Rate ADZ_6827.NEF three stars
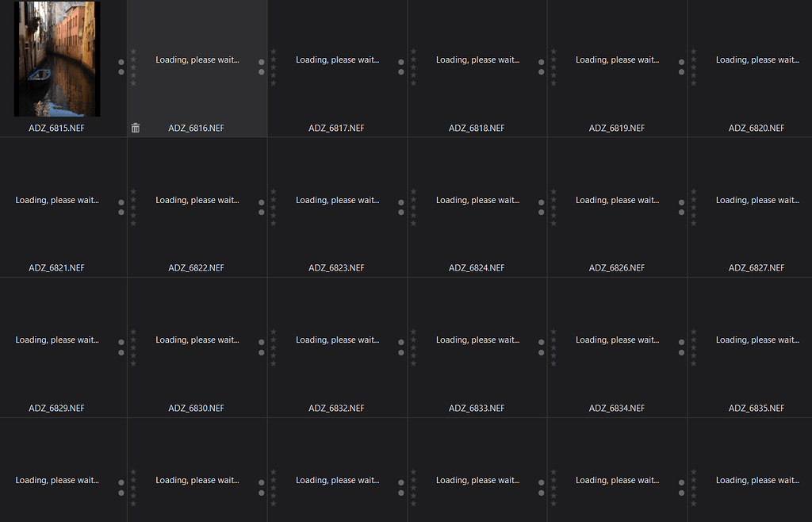The height and width of the screenshot is (522, 812). coord(693,206)
